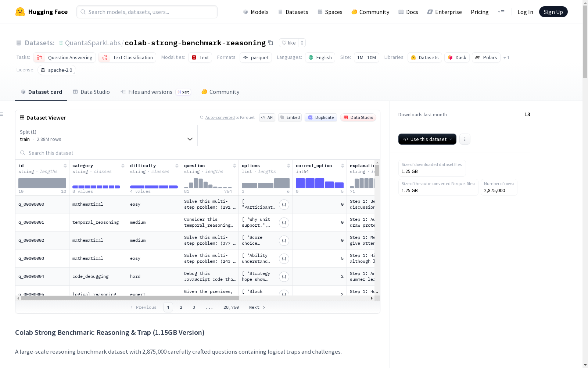Image resolution: width=588 pixels, height=368 pixels.
Task: Click the API button in Dataset Viewer
Action: point(267,117)
